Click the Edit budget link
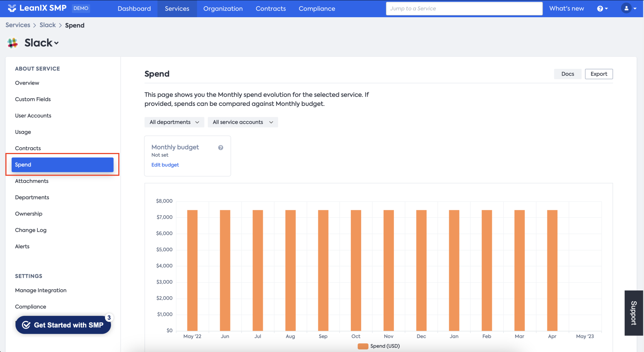The height and width of the screenshot is (352, 644). point(165,165)
